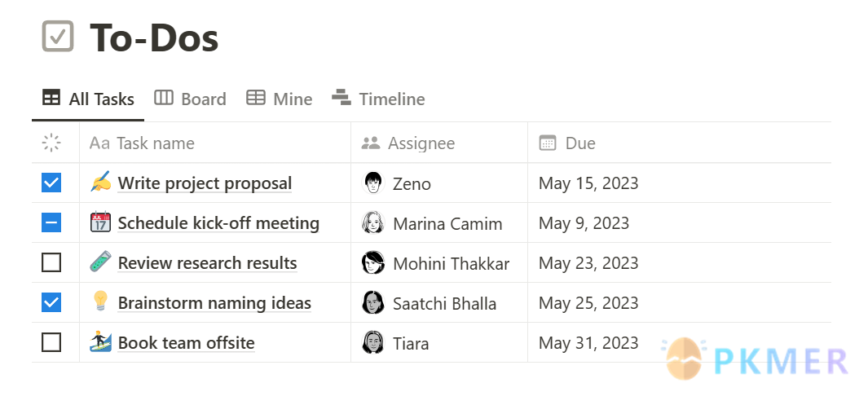Uncheck the Write project proposal checkbox

click(x=51, y=183)
